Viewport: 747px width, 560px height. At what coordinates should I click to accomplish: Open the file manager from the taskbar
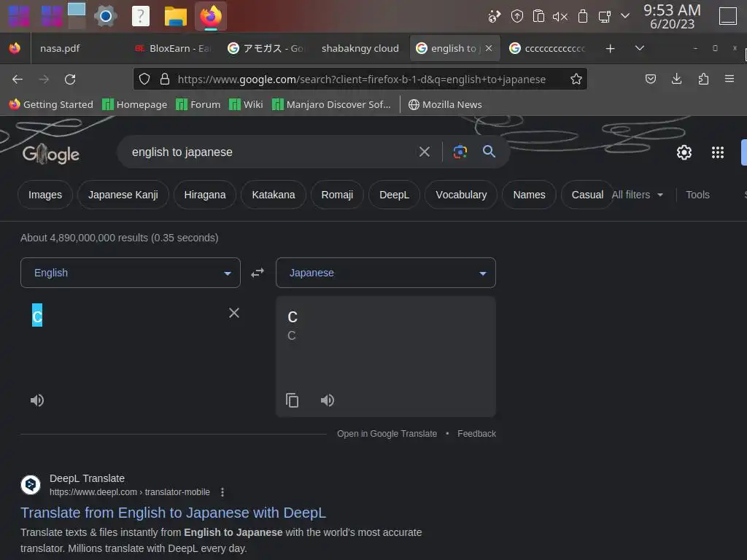click(175, 17)
